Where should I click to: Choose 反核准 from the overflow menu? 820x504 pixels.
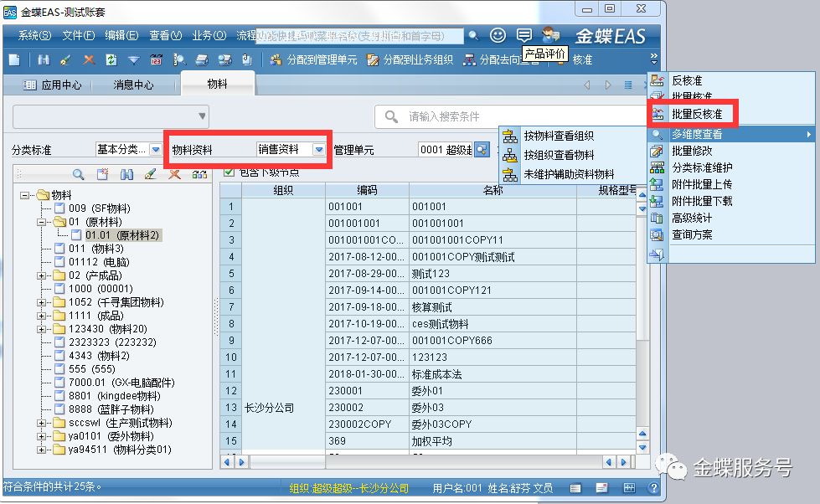point(687,80)
